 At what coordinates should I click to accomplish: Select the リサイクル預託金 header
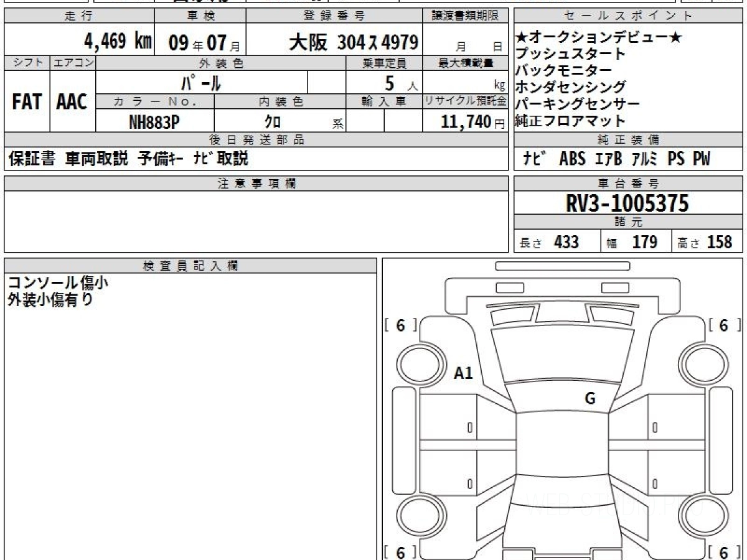coord(466,101)
